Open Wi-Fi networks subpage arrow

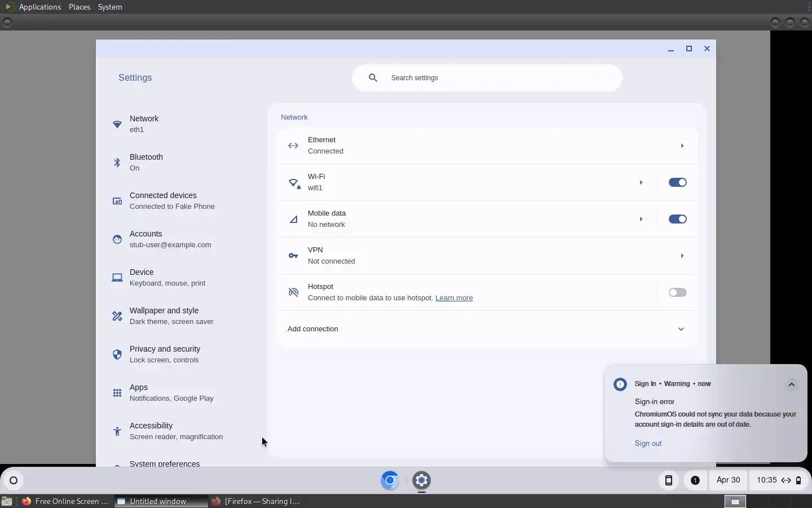(641, 182)
